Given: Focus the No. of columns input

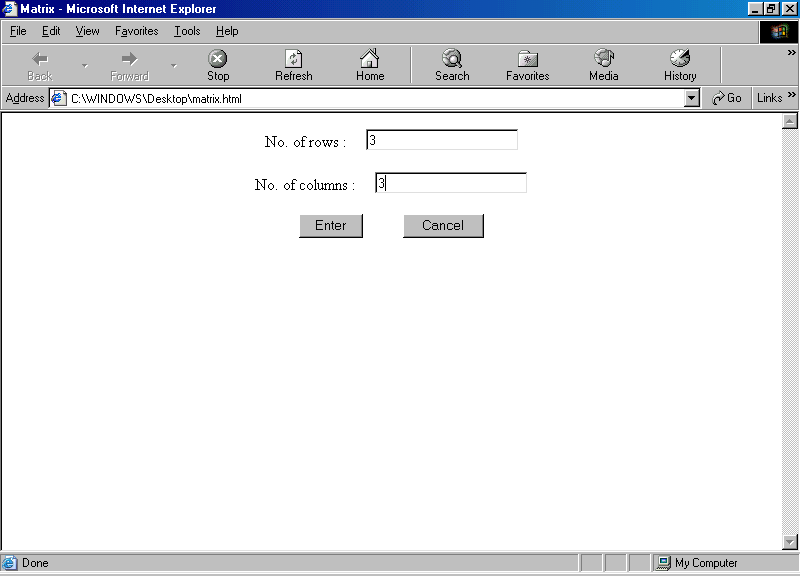Looking at the screenshot, I should click(x=451, y=183).
